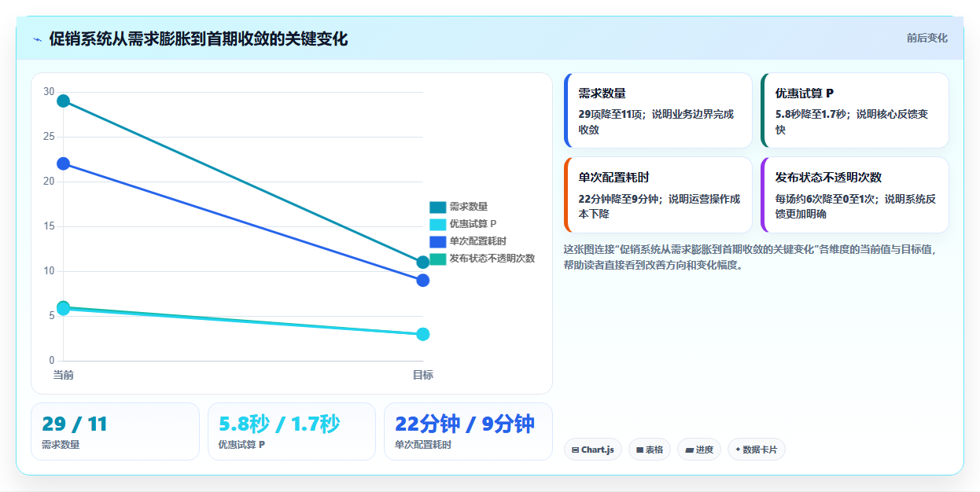Click the 优惠试算 P legend label
The image size is (980, 492).
click(473, 224)
